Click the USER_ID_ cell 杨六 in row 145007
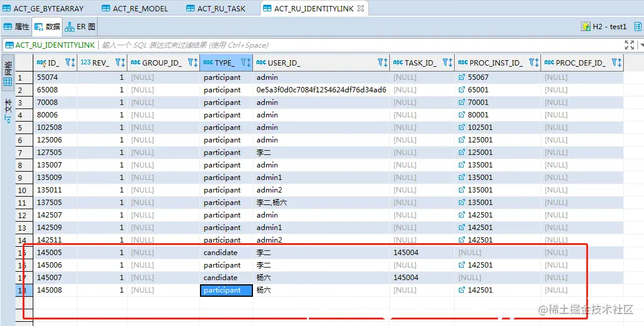This screenshot has width=644, height=326. tap(321, 278)
